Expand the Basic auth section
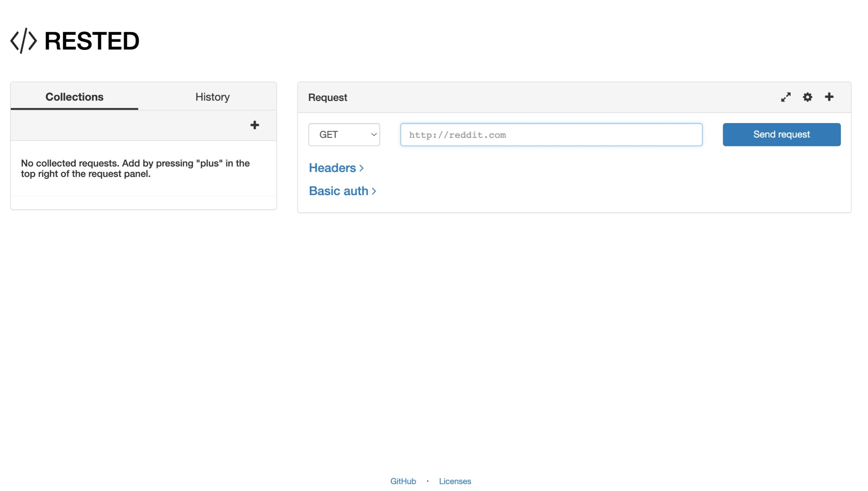Screen dimensions: 868x491 (338, 191)
